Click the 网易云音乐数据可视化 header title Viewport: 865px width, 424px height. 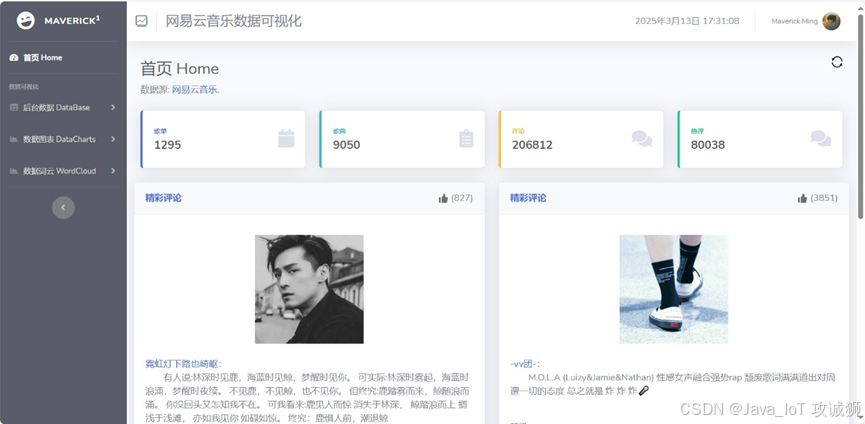coord(233,21)
